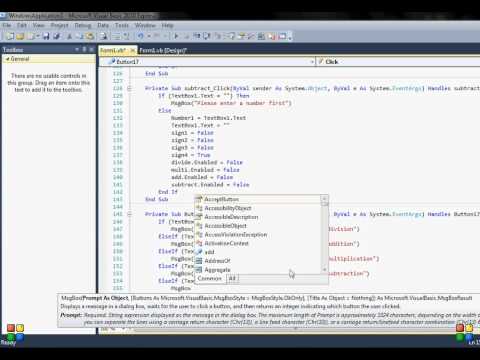This screenshot has width=480, height=360.
Task: Click the Open File toolbar icon
Action: coord(20,36)
